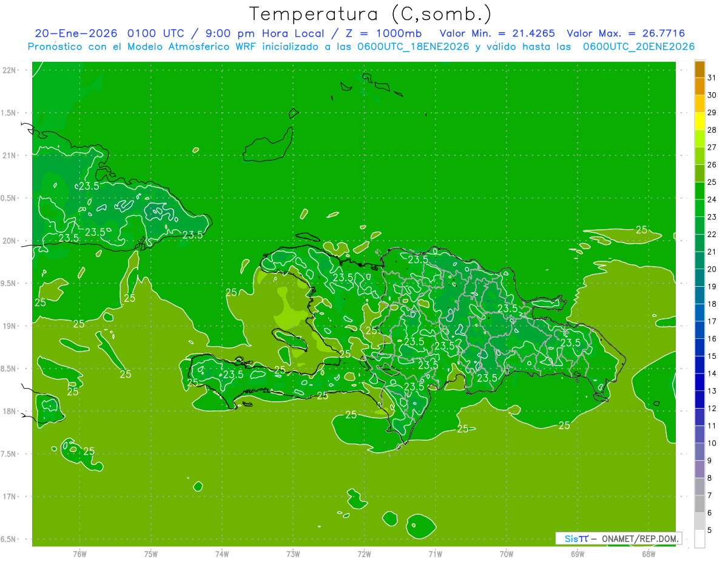Click the '74W' longitude axis label
Screen dimensions: 728x562
(x=222, y=554)
